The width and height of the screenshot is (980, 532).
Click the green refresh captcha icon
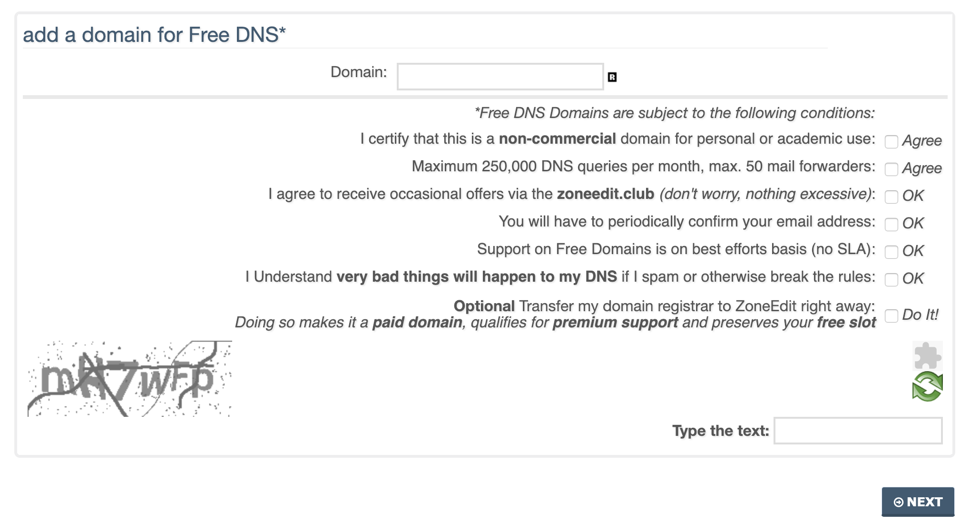click(x=927, y=386)
